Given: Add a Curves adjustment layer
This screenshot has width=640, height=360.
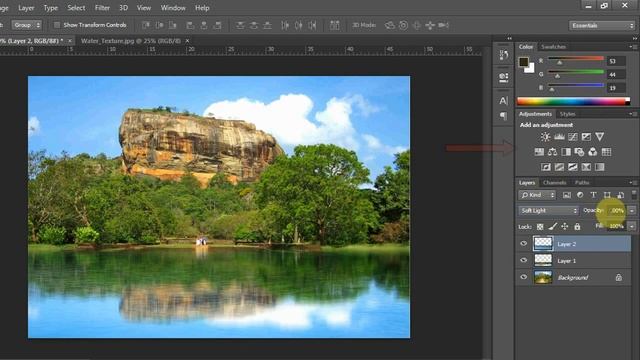Looking at the screenshot, I should (573, 137).
